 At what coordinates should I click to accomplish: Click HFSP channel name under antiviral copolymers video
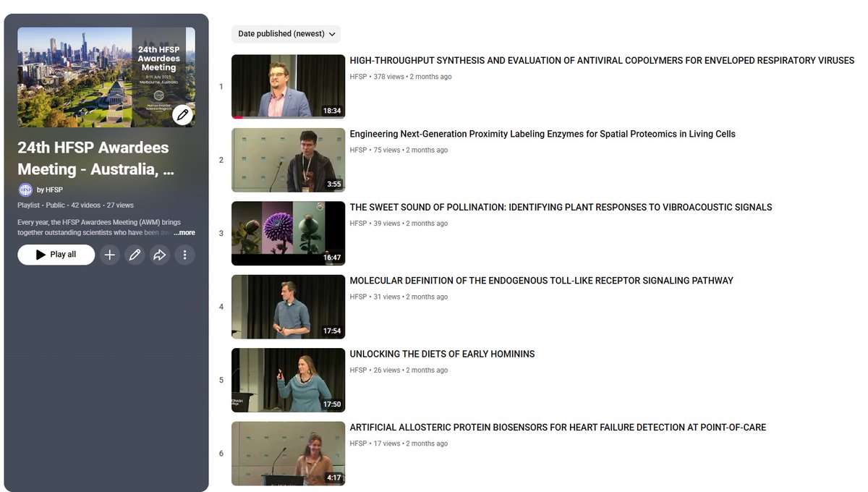(x=358, y=77)
